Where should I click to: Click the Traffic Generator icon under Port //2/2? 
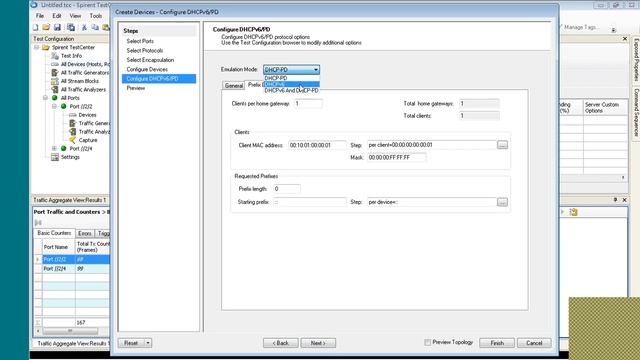[x=73, y=123]
